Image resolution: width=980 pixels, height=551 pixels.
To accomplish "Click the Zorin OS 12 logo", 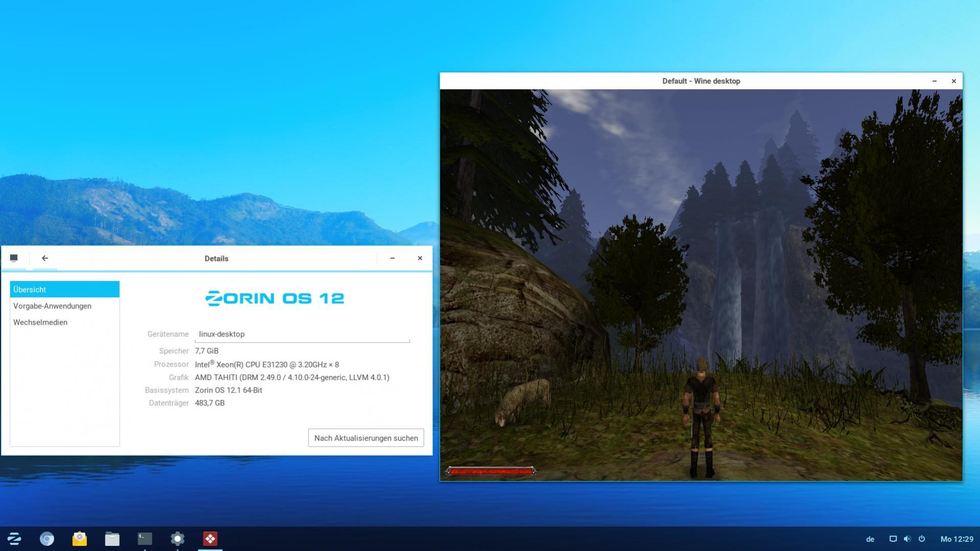I will (275, 298).
